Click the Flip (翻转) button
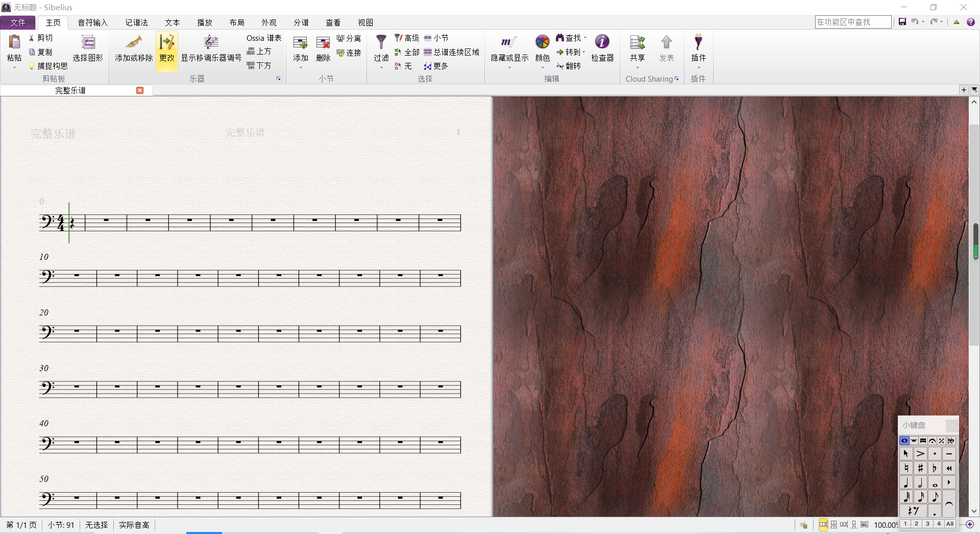980x534 pixels. point(569,66)
